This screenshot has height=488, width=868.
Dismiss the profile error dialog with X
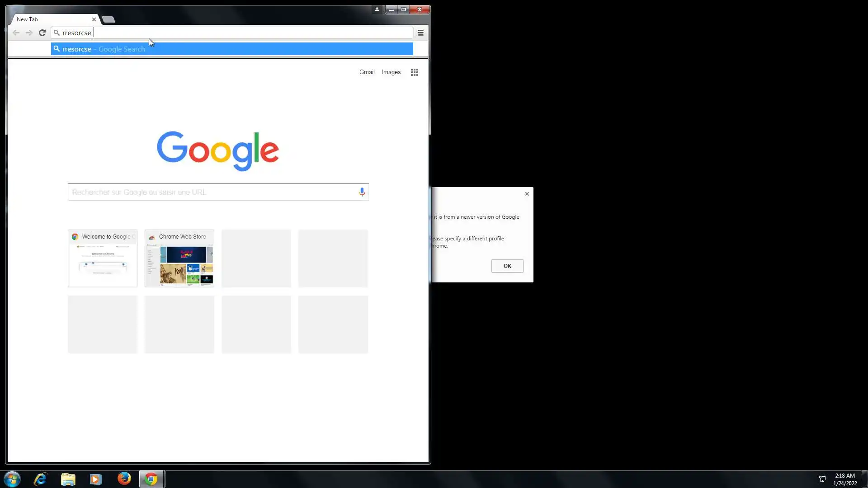527,194
